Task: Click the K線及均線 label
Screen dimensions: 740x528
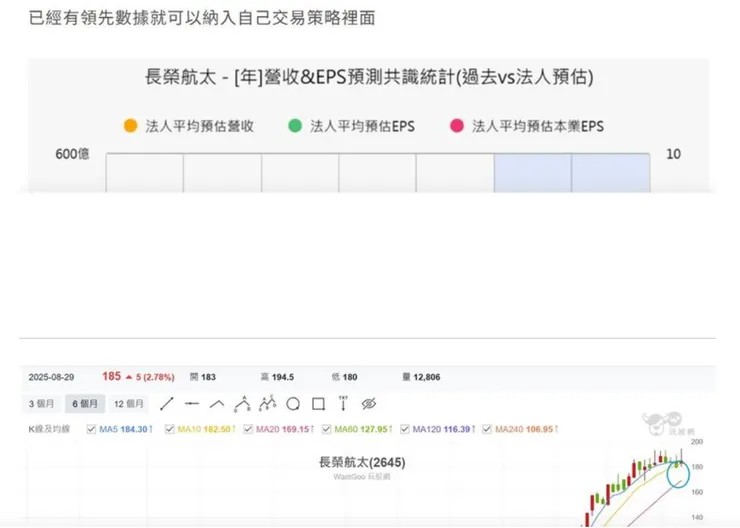Action: point(49,429)
